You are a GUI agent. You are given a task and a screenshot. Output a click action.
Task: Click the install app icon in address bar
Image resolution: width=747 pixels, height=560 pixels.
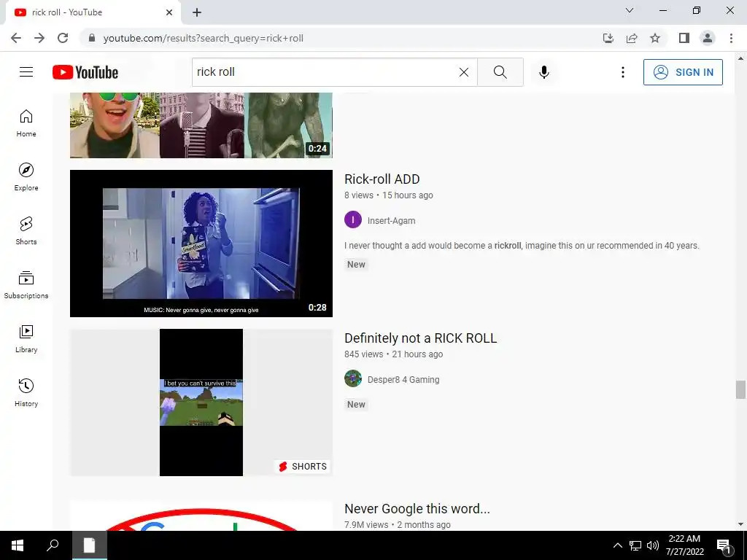pos(608,38)
